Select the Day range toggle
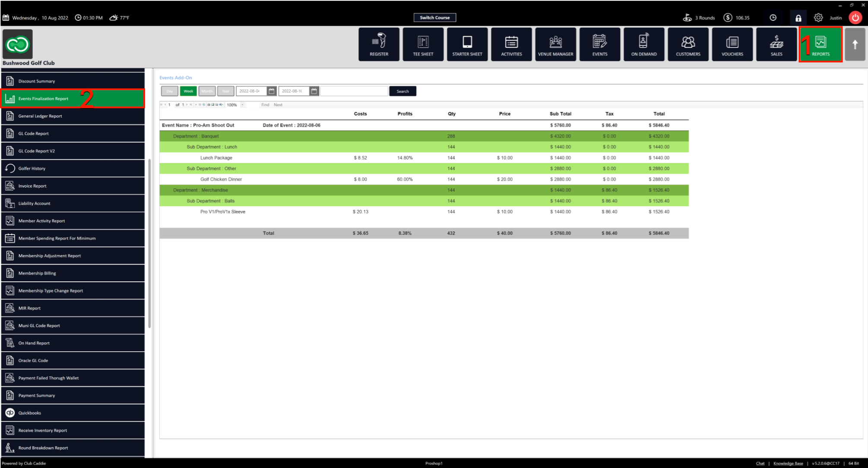Screen dimensions: 868x468 point(170,91)
